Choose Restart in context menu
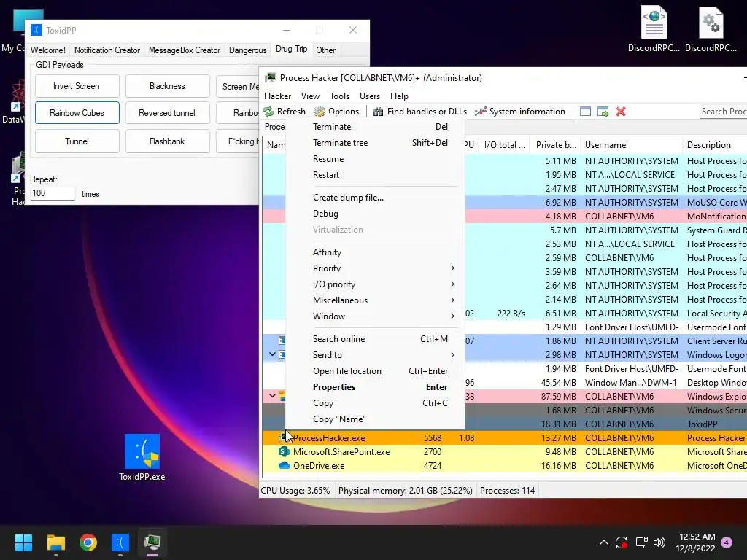This screenshot has width=747, height=560. click(x=375, y=175)
